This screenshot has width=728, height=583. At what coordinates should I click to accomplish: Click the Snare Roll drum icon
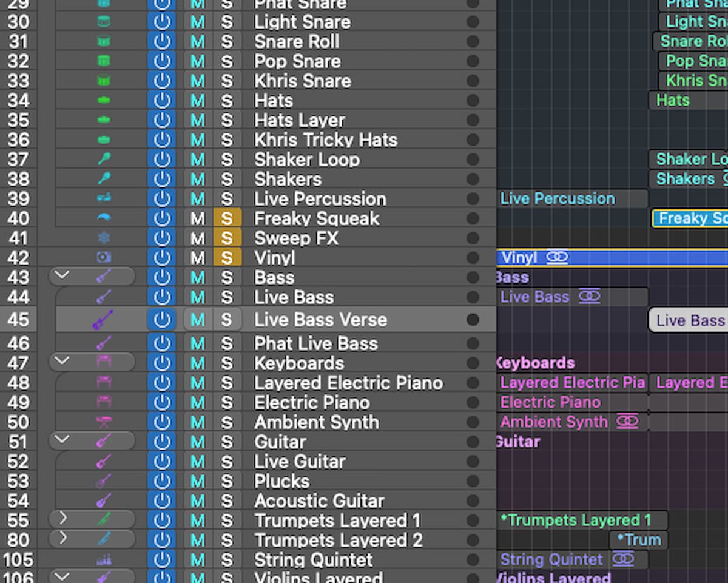coord(104,42)
